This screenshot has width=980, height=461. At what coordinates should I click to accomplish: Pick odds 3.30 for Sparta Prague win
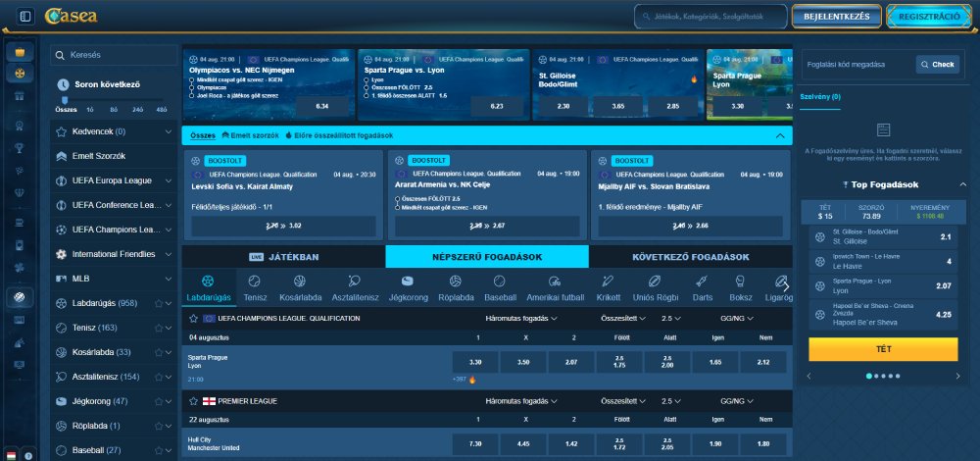coord(475,362)
